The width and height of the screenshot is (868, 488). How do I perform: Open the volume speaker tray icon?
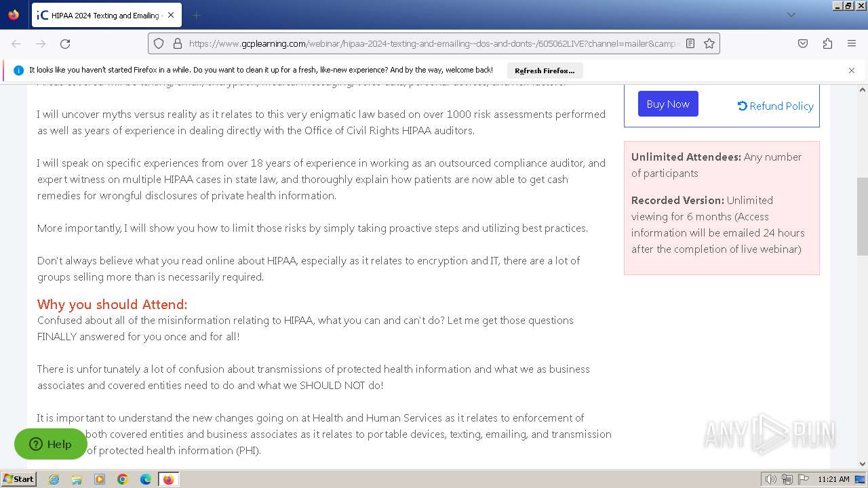[770, 479]
